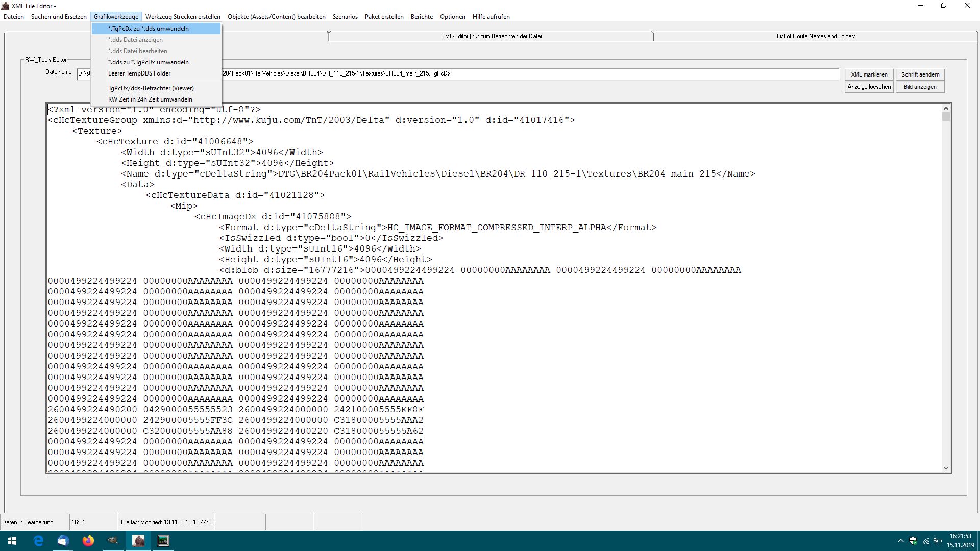980x551 pixels.
Task: Click the 'Bild anzeigen' button
Action: coord(920,87)
